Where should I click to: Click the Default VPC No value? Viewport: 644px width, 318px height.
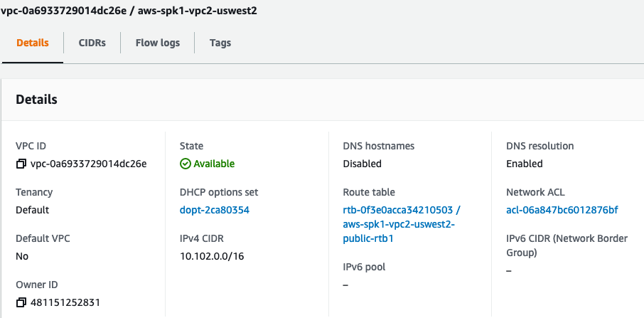[22, 256]
